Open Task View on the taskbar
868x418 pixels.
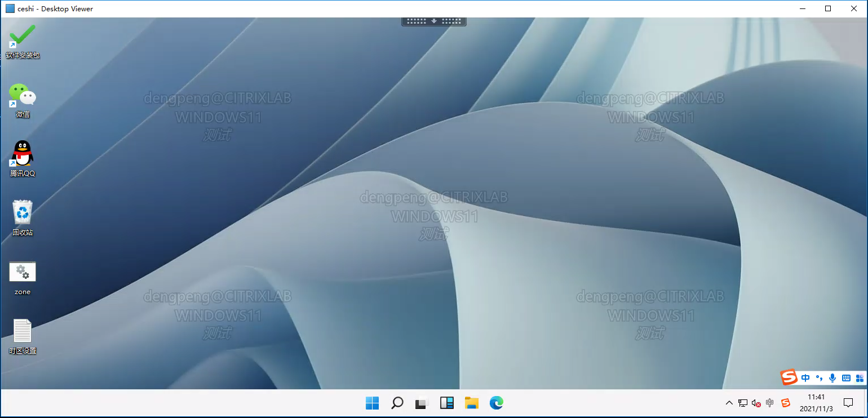[x=422, y=403]
